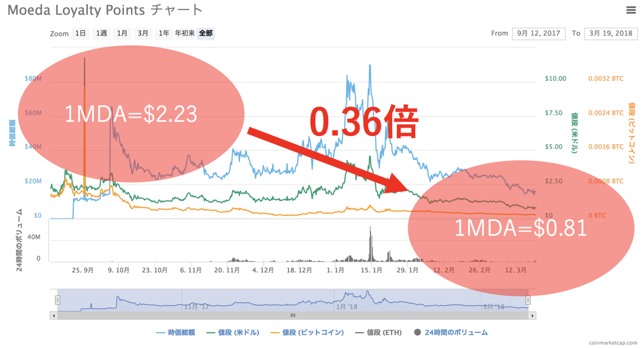Choose the 1月 zoom button
Screen dimensions: 644x348
(122, 33)
